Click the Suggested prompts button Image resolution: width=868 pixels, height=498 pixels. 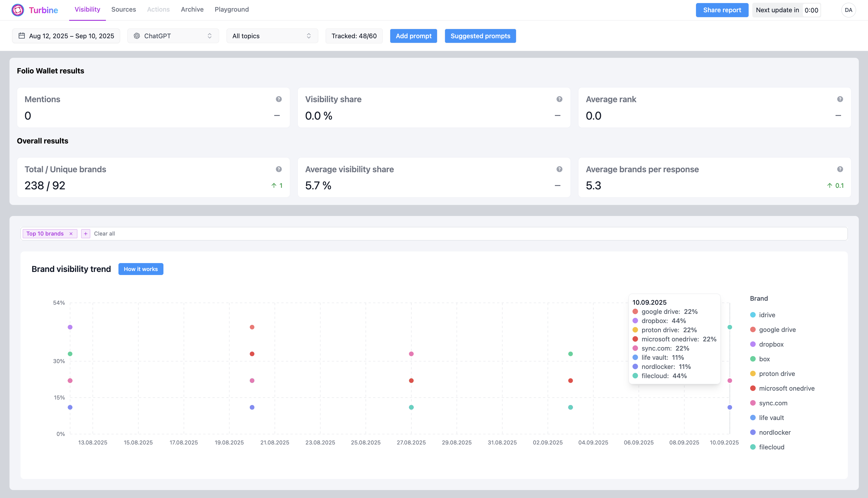480,36
